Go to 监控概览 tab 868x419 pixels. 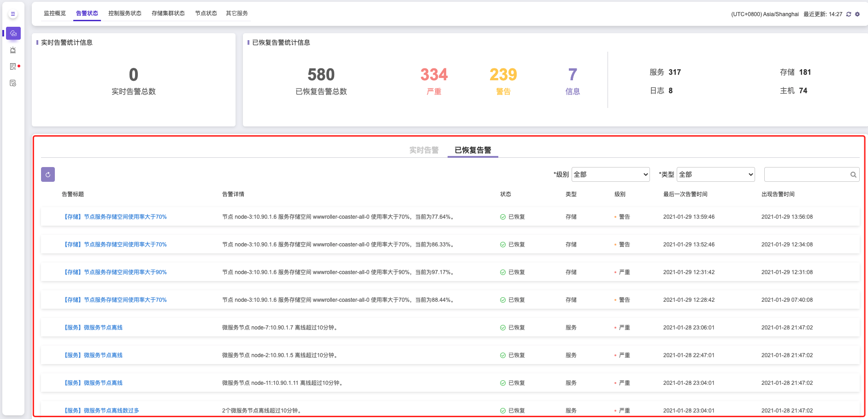pos(55,13)
